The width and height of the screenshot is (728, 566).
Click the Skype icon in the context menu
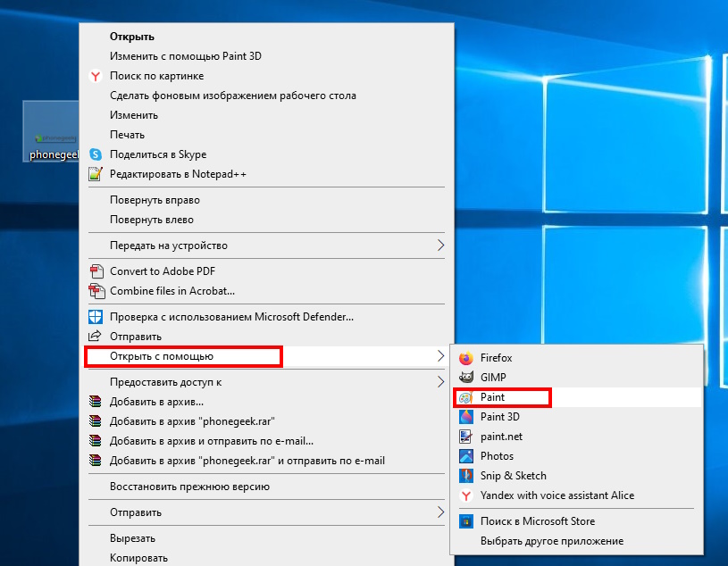click(x=96, y=154)
